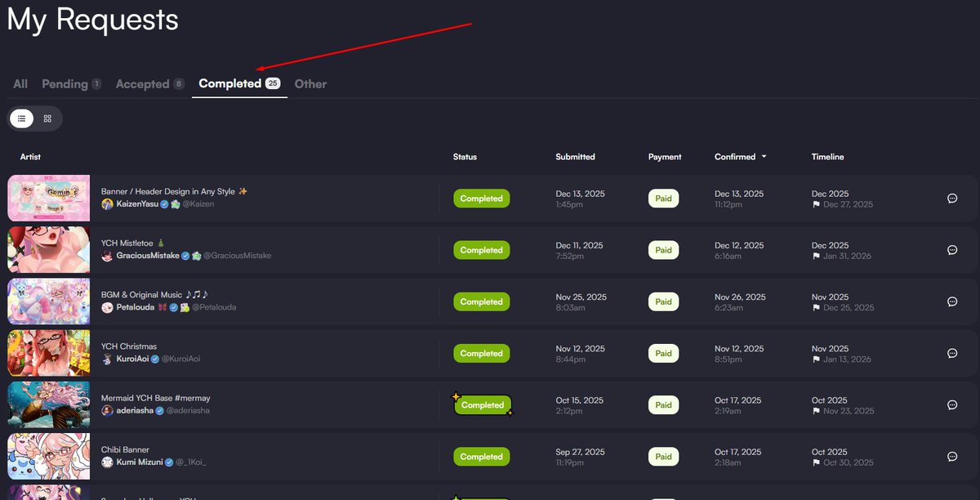The width and height of the screenshot is (980, 500).
Task: Open chat for BGM & Original Music request
Action: pos(952,301)
